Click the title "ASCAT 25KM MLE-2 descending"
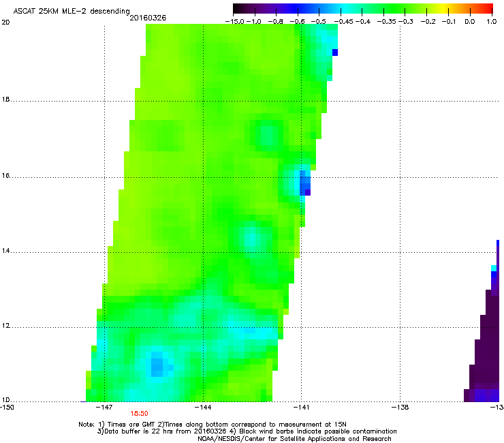This screenshot has width=504, height=443. click(72, 11)
